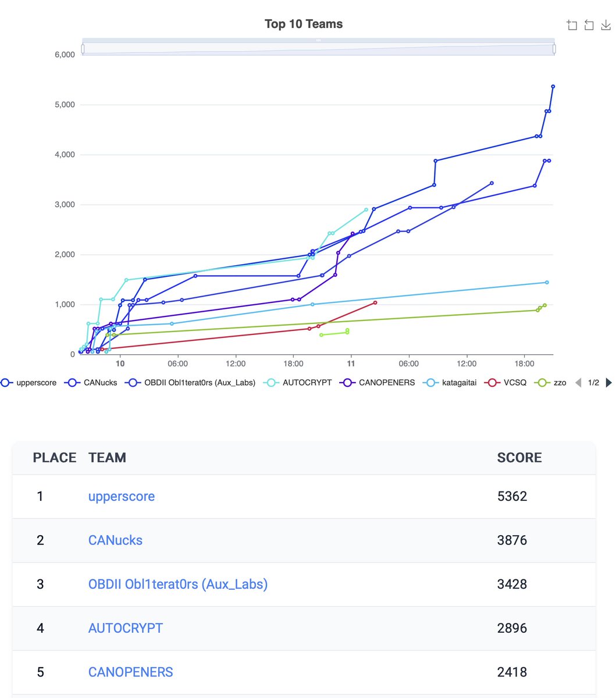
Task: Toggle VCSQ series in legend
Action: click(505, 383)
